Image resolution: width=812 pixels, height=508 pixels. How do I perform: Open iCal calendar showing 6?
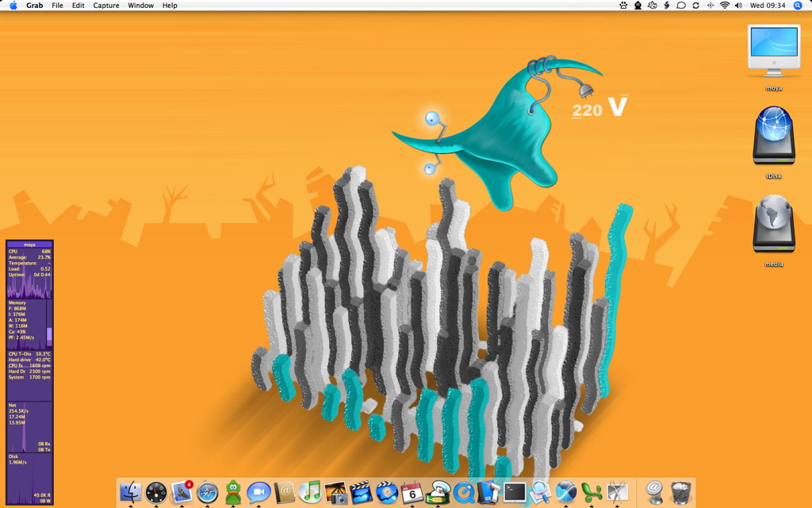tap(412, 492)
